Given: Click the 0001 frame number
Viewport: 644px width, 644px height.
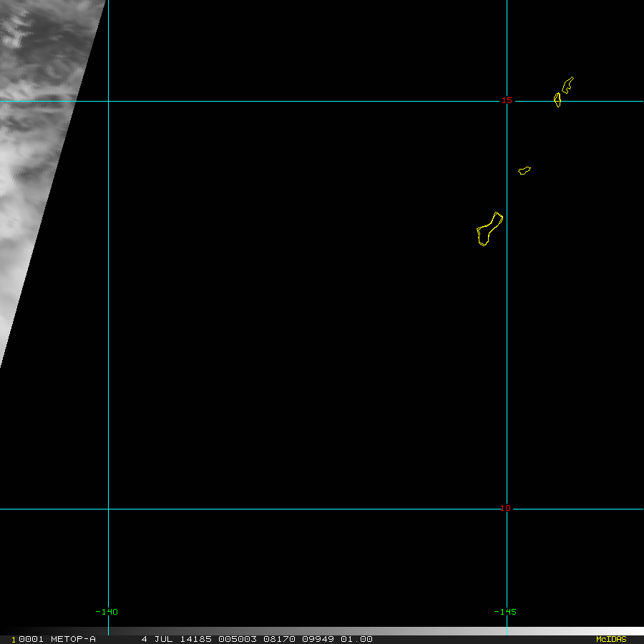Looking at the screenshot, I should tap(31, 639).
